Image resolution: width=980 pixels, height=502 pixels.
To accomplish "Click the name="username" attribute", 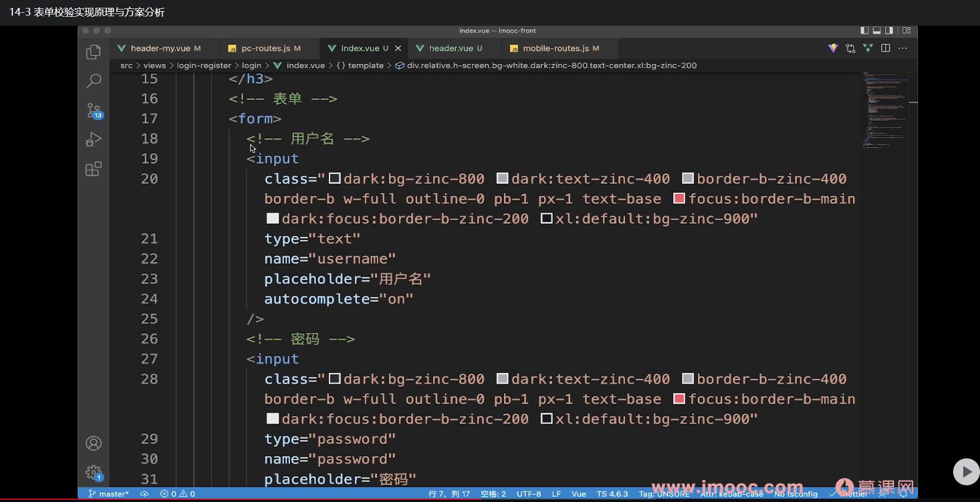I will coord(330,259).
